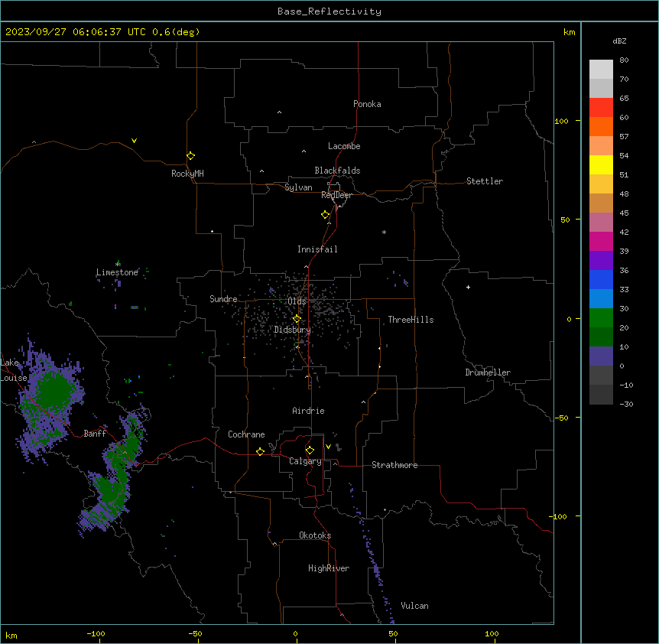Image resolution: width=659 pixels, height=644 pixels.
Task: Click the white caret marker west of Ponoka
Action: tap(279, 112)
